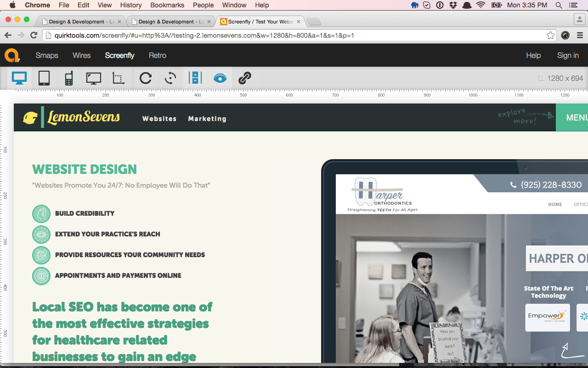This screenshot has height=368, width=588.
Task: Switch to the Screenfly tab
Action: tap(257, 21)
